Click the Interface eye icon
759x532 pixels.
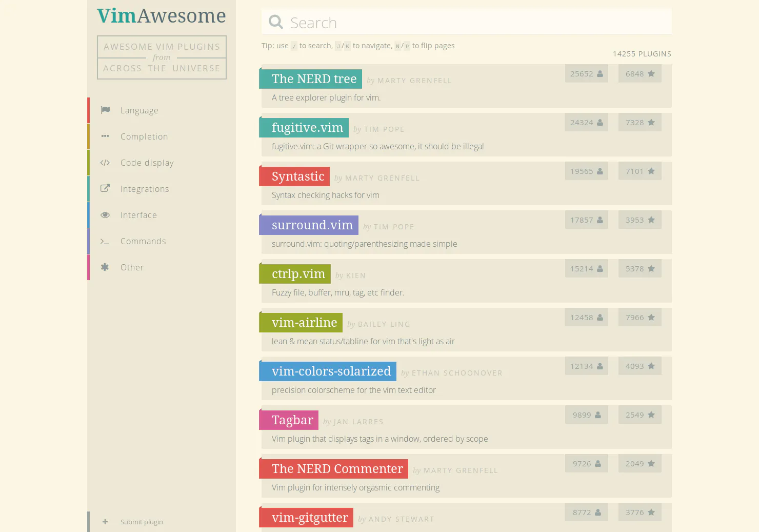pyautogui.click(x=105, y=215)
